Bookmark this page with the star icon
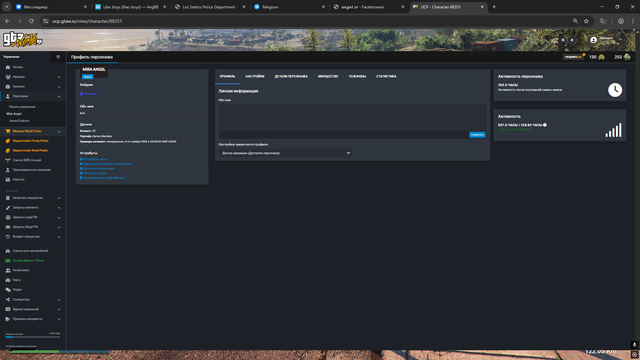The width and height of the screenshot is (640, 360). pyautogui.click(x=586, y=21)
